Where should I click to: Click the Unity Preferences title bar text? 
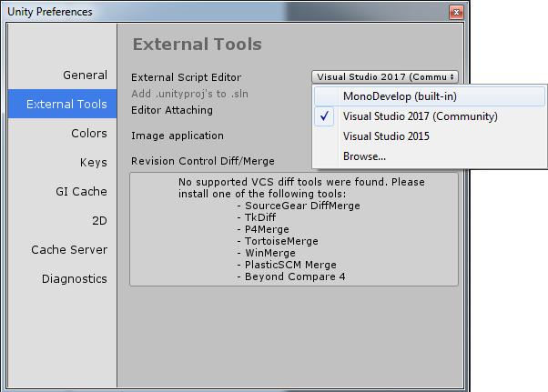coord(50,12)
